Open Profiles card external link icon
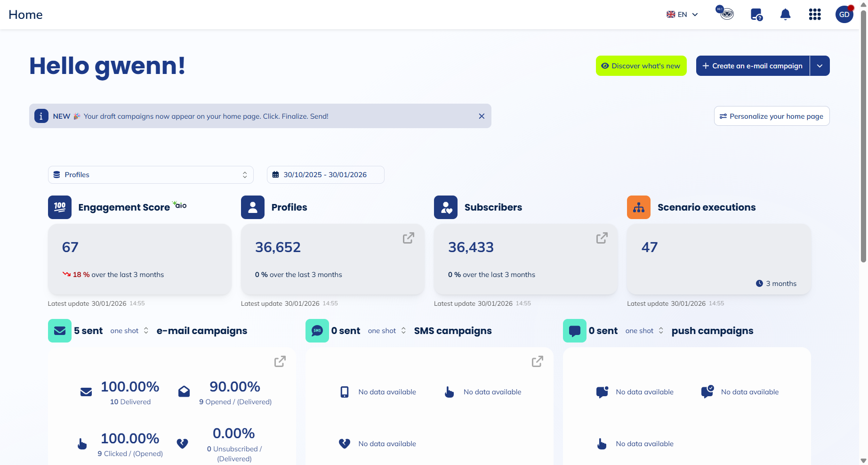 coord(408,238)
